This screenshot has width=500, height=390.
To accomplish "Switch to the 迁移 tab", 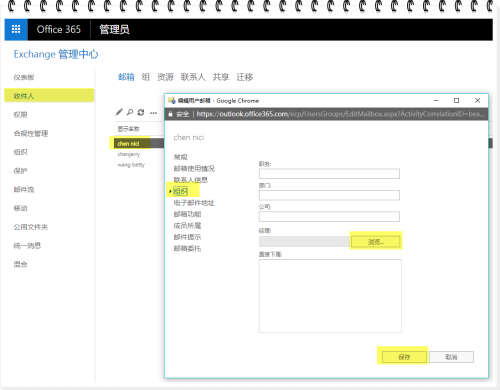I will pos(245,77).
